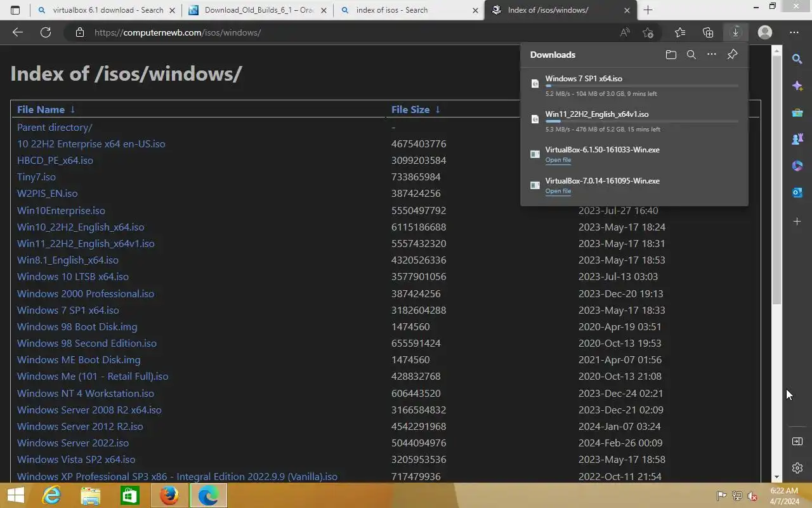Toggle sidebar hide/show button

(x=797, y=441)
